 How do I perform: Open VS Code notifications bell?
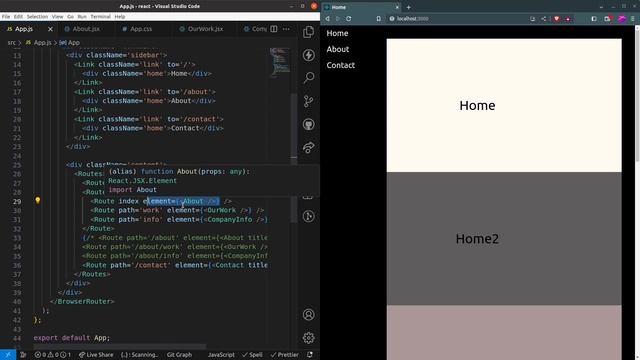(310, 355)
